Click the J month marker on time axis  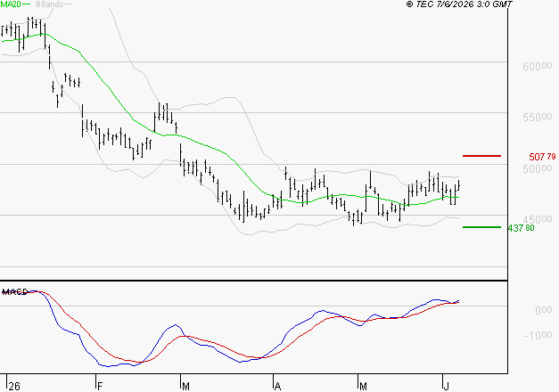446,387
